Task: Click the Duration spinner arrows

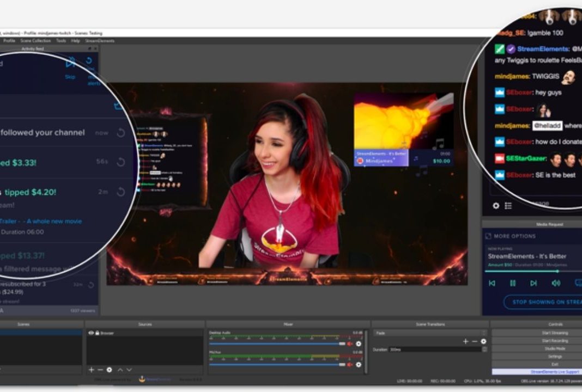Action: [x=484, y=350]
